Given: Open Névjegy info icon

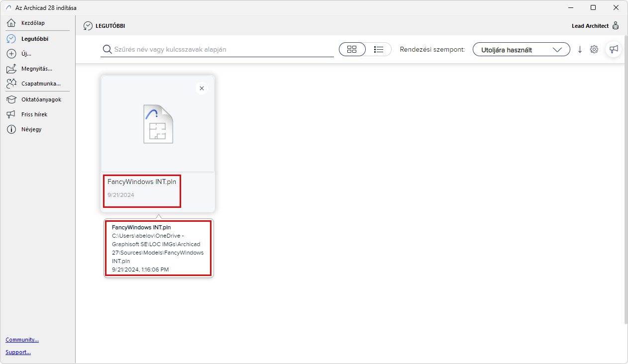Looking at the screenshot, I should [11, 129].
